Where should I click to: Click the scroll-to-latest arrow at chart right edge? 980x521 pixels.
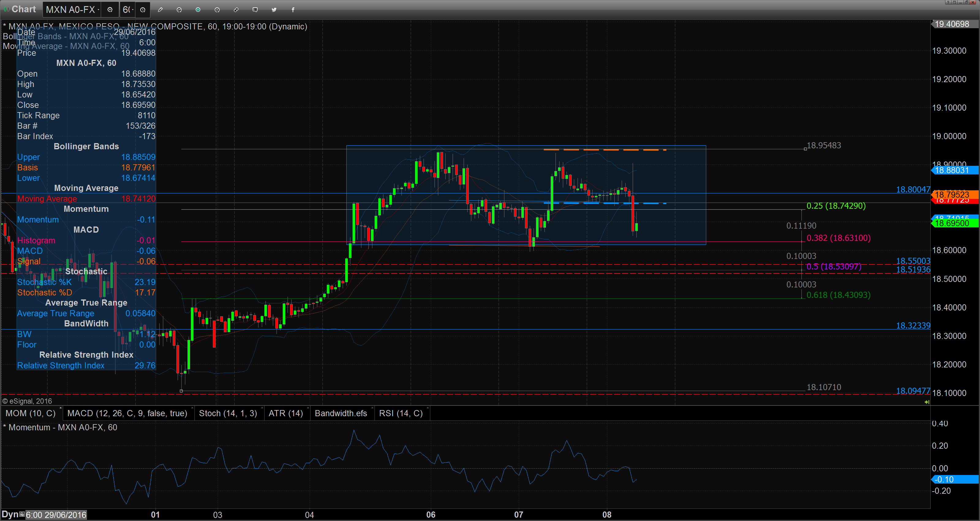(927, 402)
